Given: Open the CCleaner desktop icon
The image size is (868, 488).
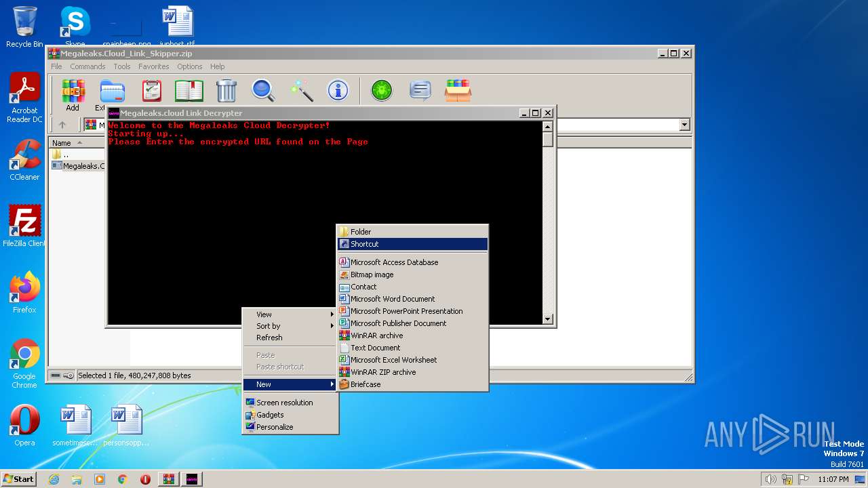Looking at the screenshot, I should [24, 160].
